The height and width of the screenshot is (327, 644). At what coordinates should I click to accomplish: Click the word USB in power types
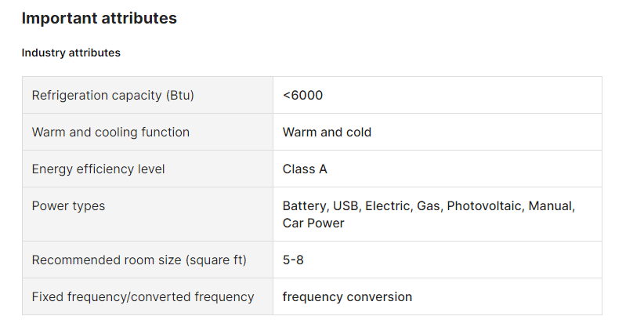(x=346, y=206)
